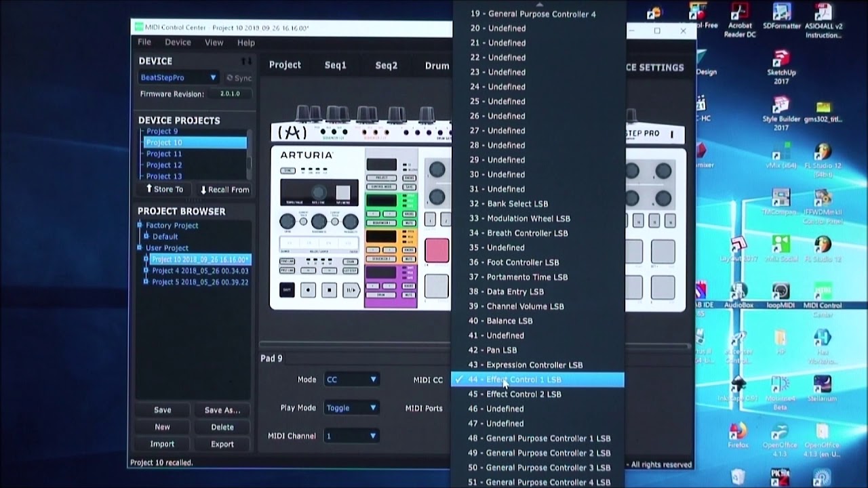
Task: Select Project 4 2018_05_26 00.34.03
Action: 200,270
